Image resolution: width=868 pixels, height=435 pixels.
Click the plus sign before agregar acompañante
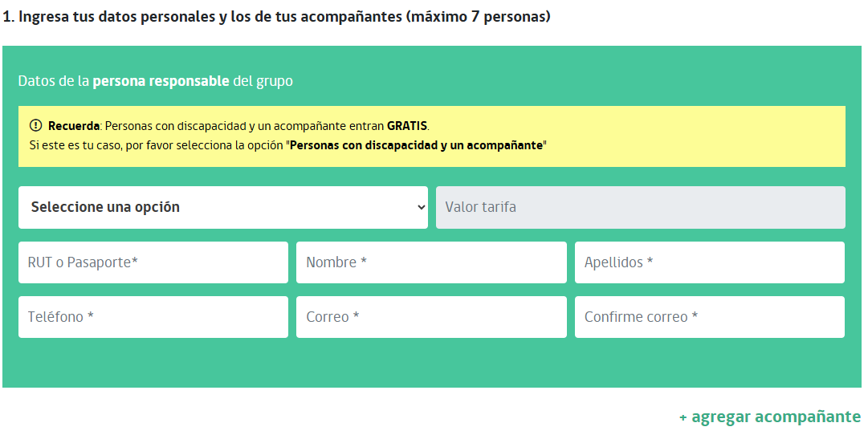683,417
